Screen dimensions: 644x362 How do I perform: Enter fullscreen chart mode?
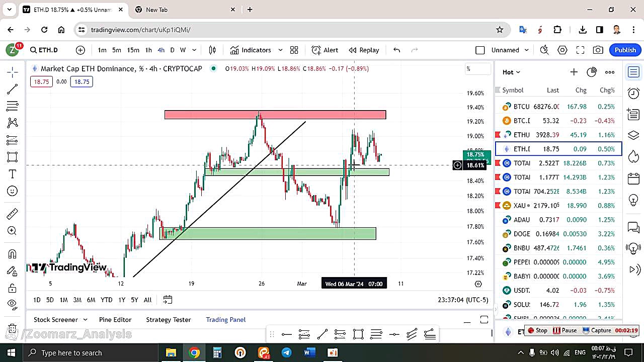pos(580,50)
